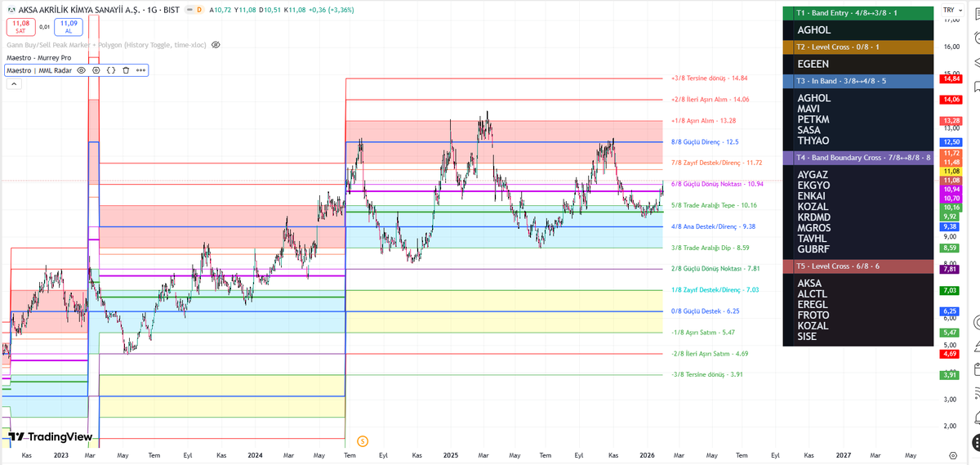The height and width of the screenshot is (465, 980).
Task: Click the blue 6,25 price axis label
Action: 951,311
